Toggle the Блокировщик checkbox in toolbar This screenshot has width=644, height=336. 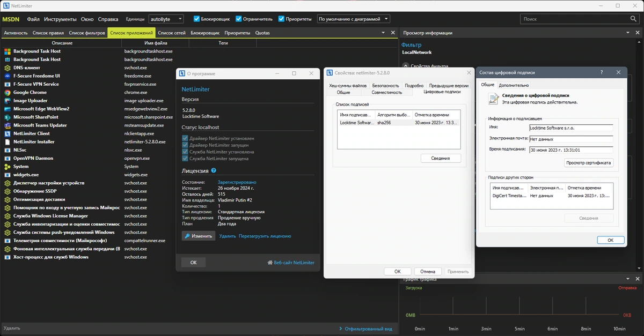click(196, 19)
